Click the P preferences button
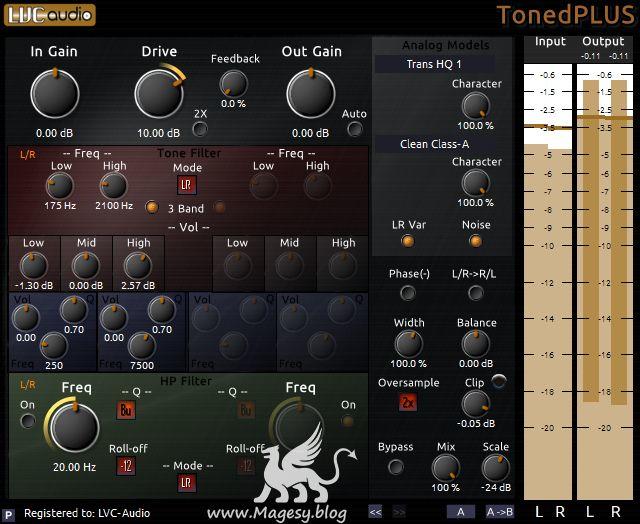Viewport: 640px width, 524px height. point(8,515)
